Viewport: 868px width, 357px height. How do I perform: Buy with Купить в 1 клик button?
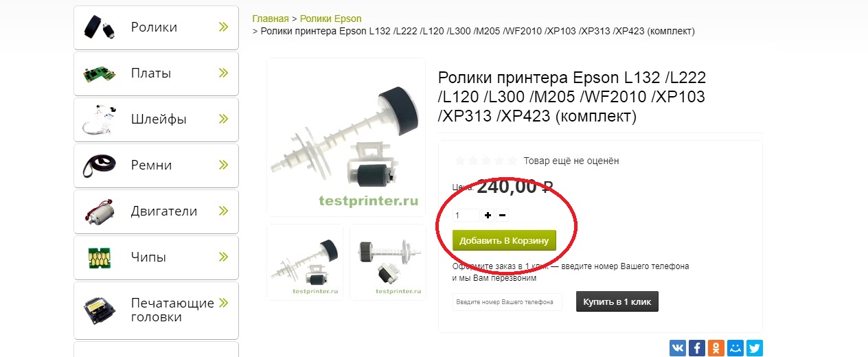tap(617, 302)
